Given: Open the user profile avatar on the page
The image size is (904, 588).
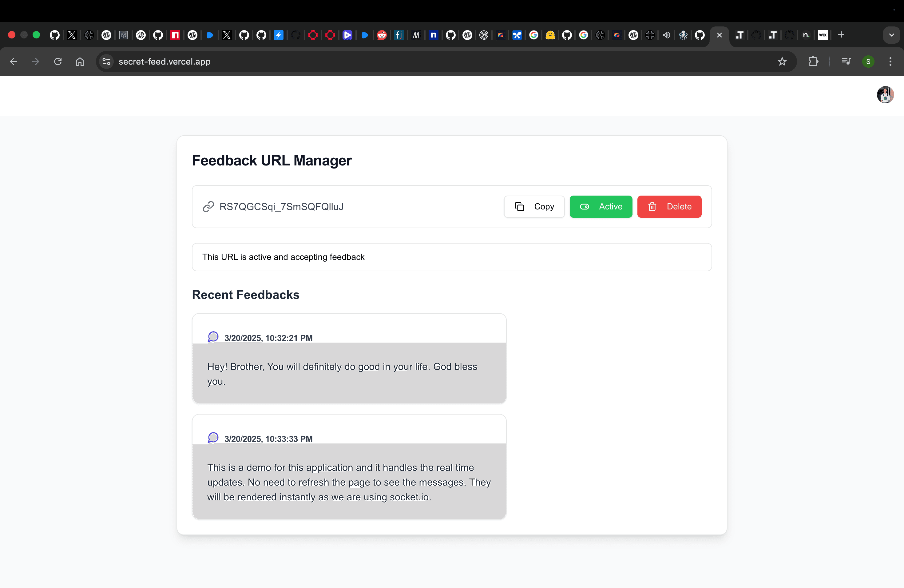Looking at the screenshot, I should coord(885,95).
